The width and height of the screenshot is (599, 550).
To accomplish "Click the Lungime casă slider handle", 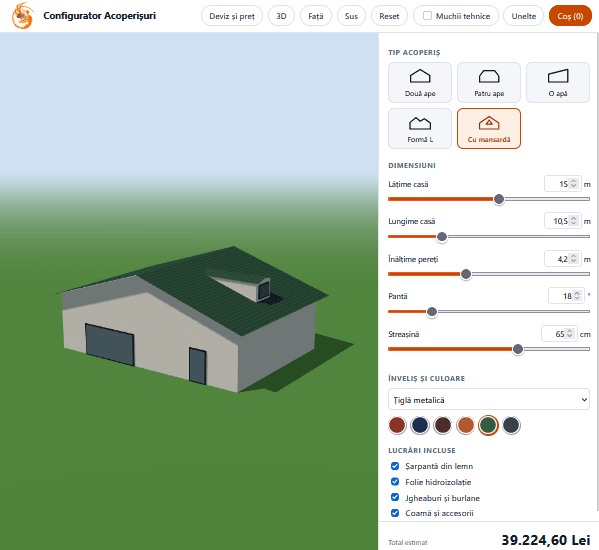I will click(x=442, y=237).
